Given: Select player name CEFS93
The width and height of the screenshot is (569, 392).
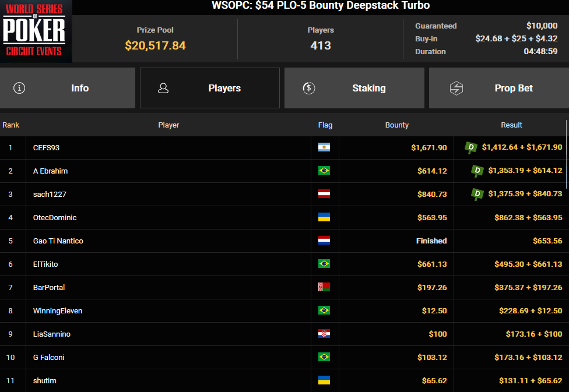Looking at the screenshot, I should pos(46,147).
